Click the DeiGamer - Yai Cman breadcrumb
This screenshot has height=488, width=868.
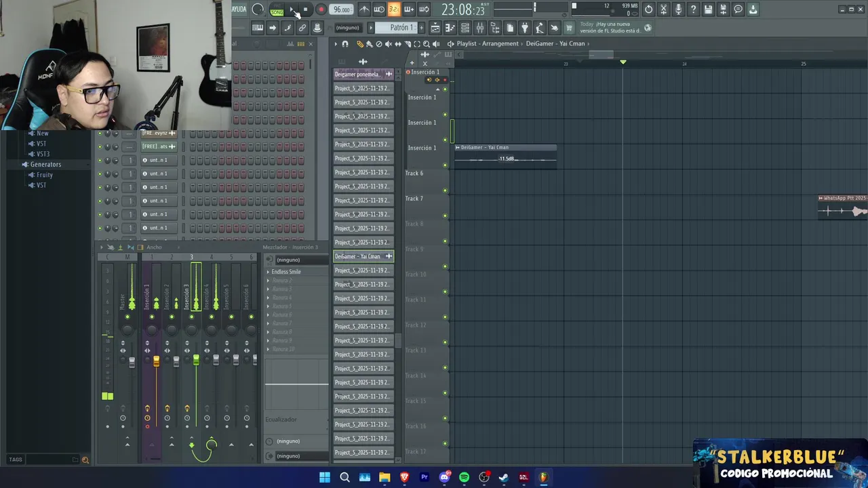tap(555, 43)
